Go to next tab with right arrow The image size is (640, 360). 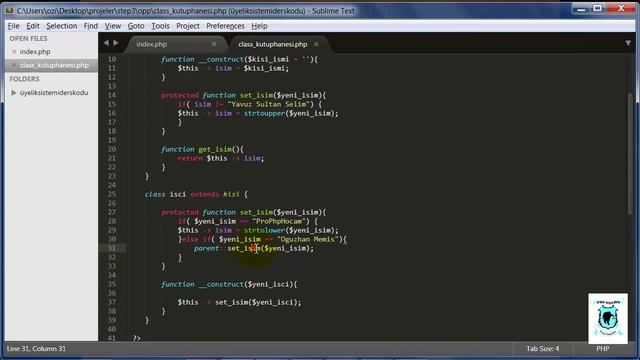pos(116,43)
